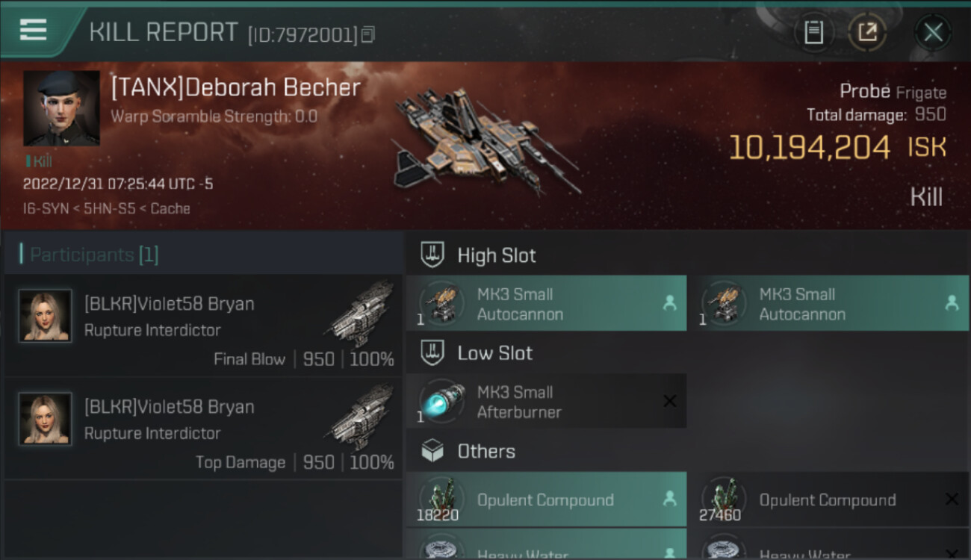Screen dimensions: 971x560
Task: Click the Others cargo box icon
Action: 432,451
